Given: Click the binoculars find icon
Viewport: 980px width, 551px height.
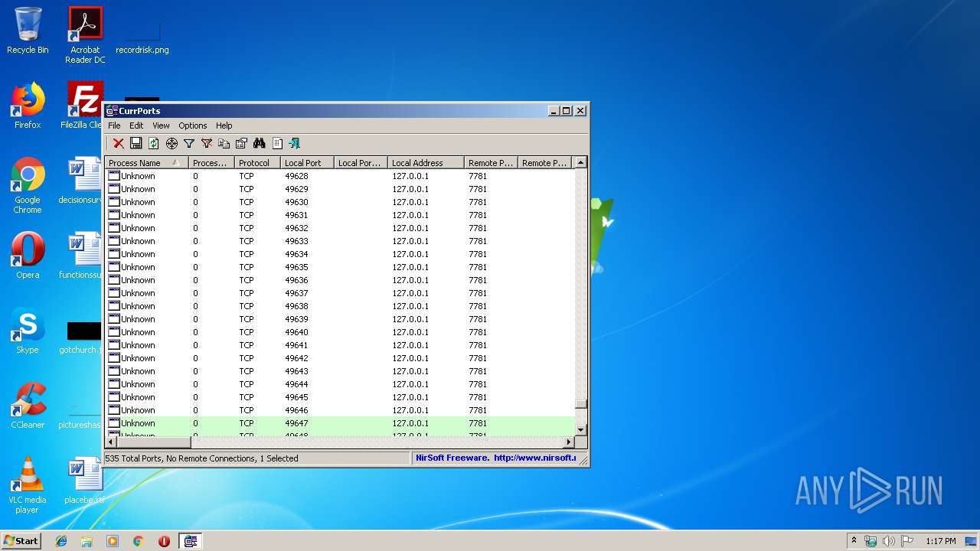Looking at the screenshot, I should [x=260, y=143].
